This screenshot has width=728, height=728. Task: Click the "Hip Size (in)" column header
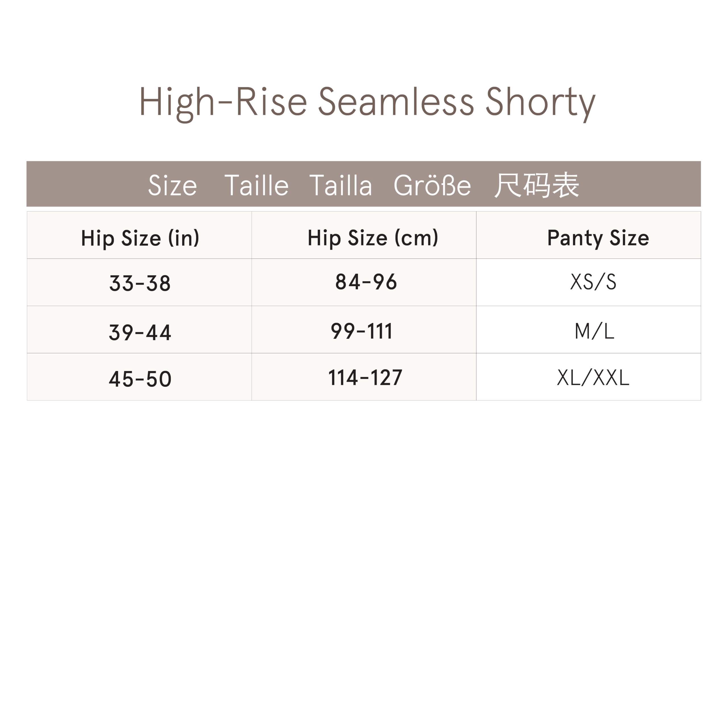point(140,238)
